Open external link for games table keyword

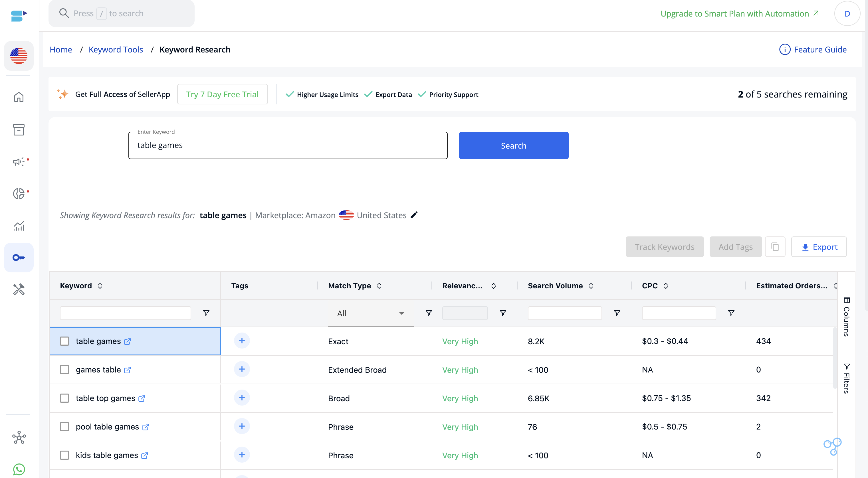(127, 370)
